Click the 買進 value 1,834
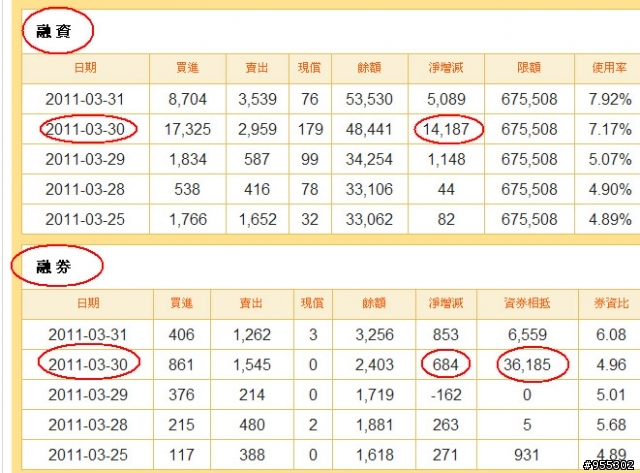640x473 pixels. tap(187, 159)
